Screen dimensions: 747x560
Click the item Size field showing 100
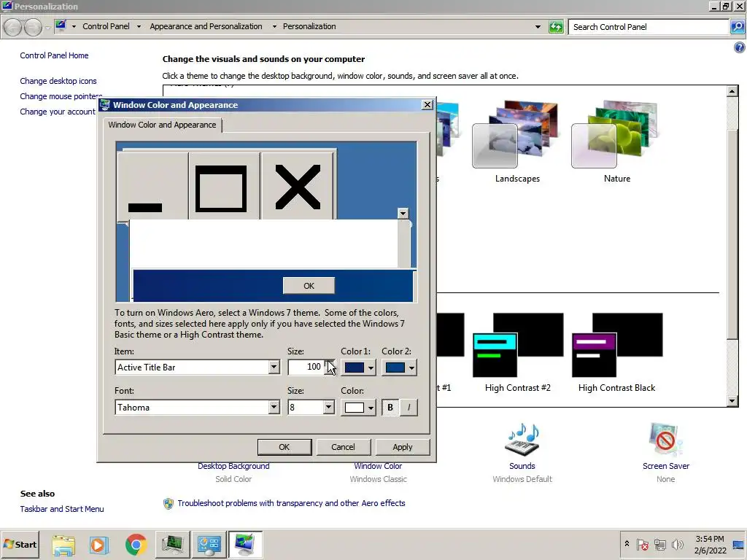pos(306,367)
